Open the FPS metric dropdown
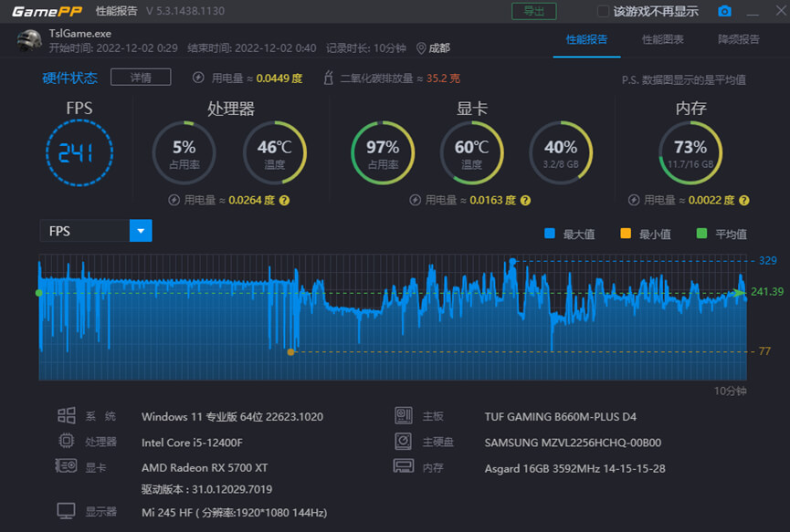Screen dimensions: 790x532 point(140,230)
